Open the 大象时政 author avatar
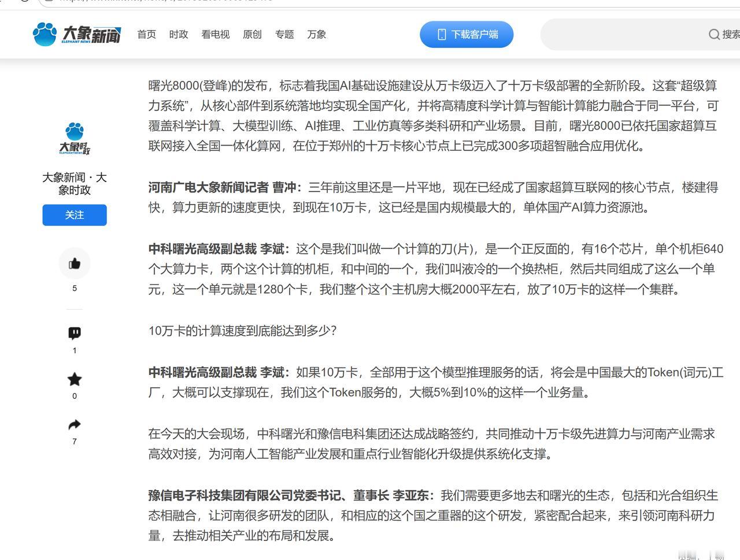This screenshot has height=560, width=740. pos(75,139)
